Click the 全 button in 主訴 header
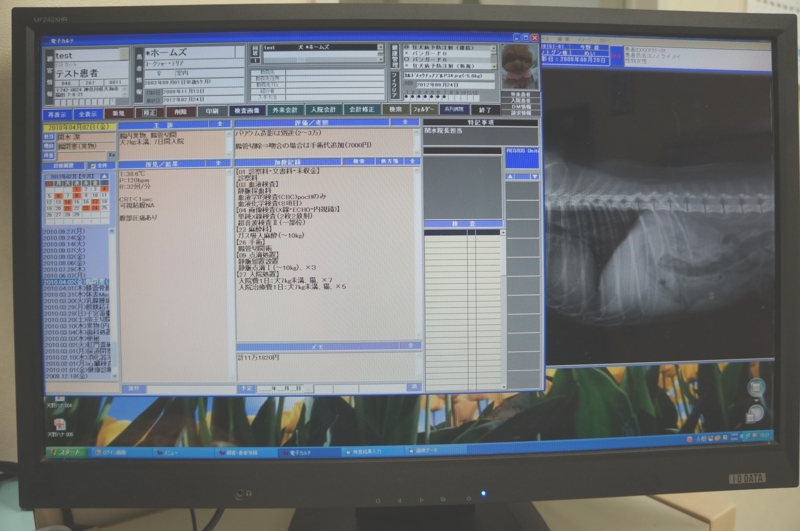This screenshot has width=800, height=531. click(219, 124)
